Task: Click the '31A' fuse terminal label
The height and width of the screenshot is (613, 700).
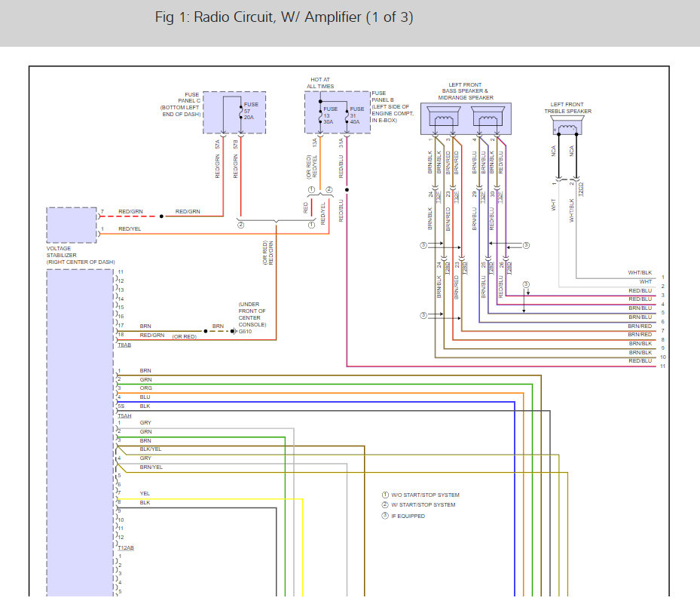Action: (x=341, y=143)
